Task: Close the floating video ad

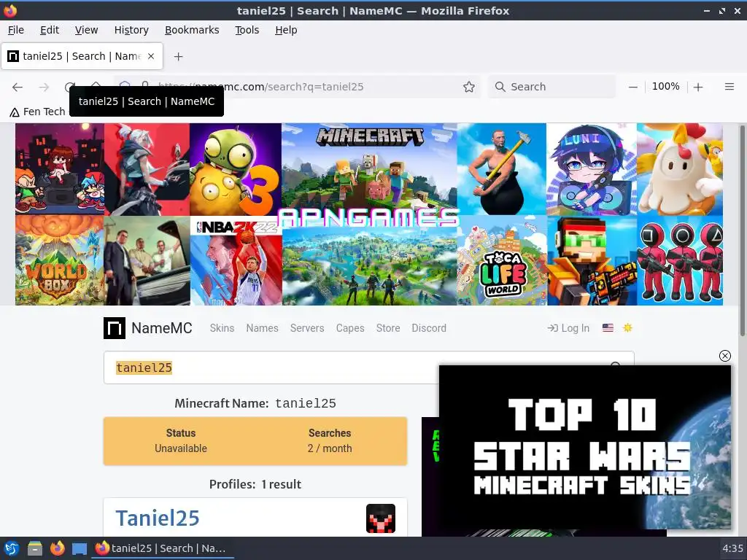Action: 724,356
